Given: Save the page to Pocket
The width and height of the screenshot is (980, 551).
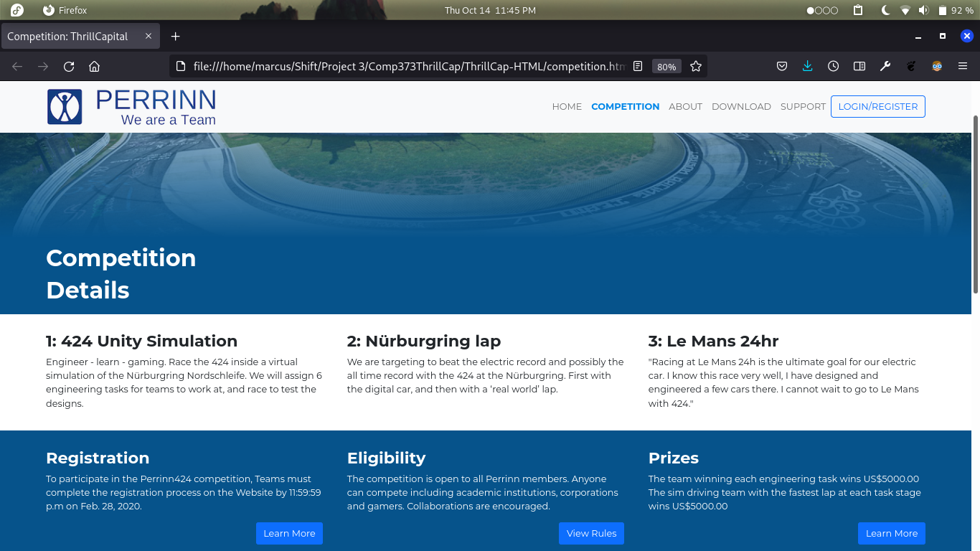Looking at the screenshot, I should click(782, 66).
